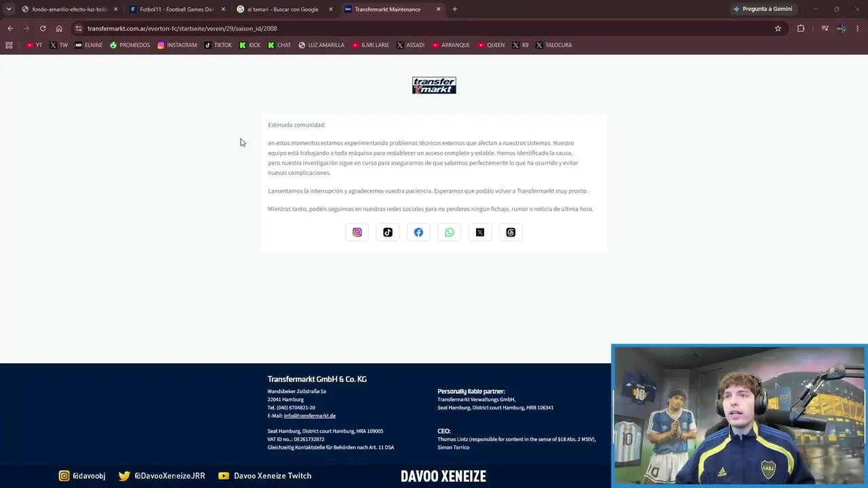The width and height of the screenshot is (868, 488).
Task: Switch to the Futbol11 Football Games tab
Action: coord(176,9)
